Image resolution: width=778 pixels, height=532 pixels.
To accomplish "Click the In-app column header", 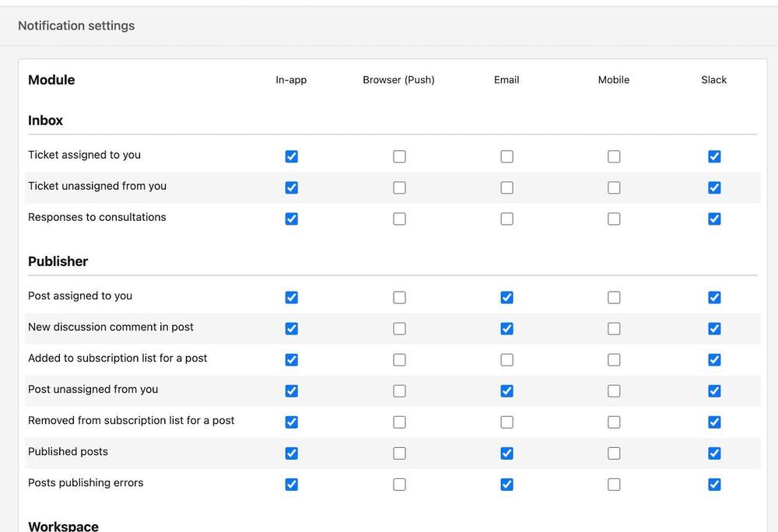I will pyautogui.click(x=291, y=80).
